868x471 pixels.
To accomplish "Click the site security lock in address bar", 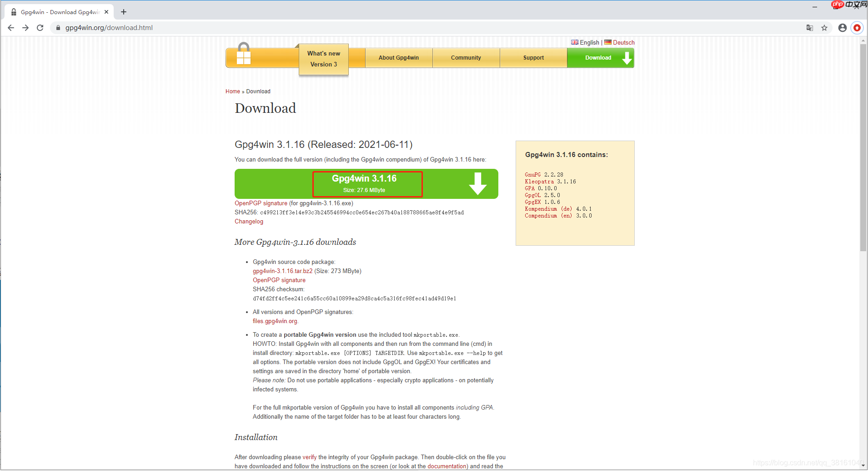I will tap(58, 28).
